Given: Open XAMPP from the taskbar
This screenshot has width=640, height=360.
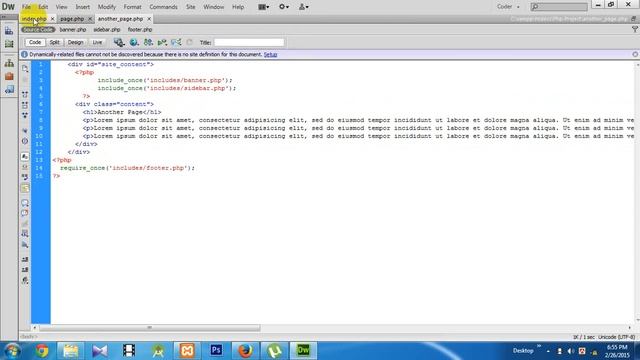Looking at the screenshot, I should pyautogui.click(x=187, y=350).
